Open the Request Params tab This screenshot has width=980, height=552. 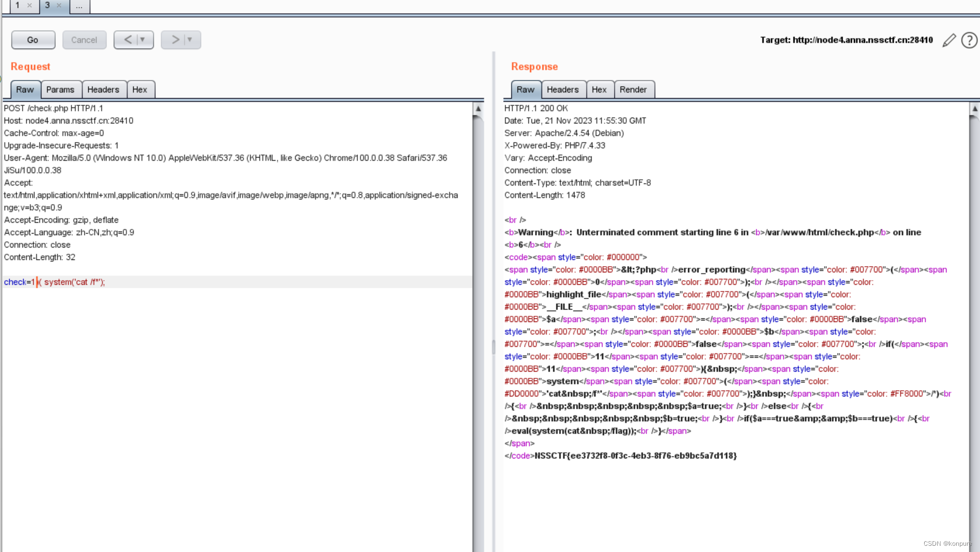click(x=60, y=89)
